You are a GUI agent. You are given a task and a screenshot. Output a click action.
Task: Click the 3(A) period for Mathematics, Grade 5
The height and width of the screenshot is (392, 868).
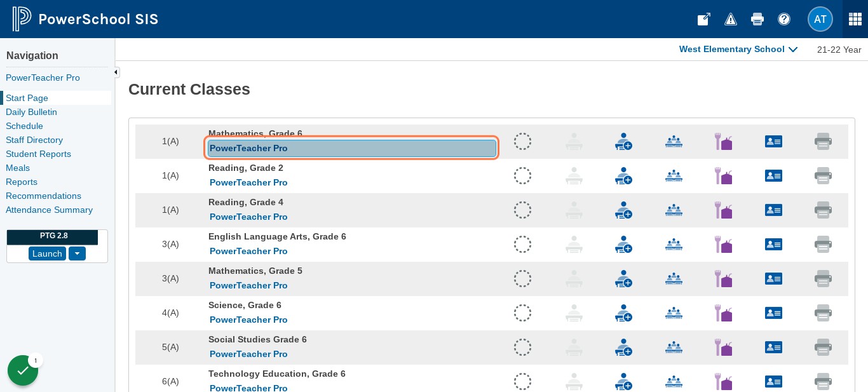170,278
